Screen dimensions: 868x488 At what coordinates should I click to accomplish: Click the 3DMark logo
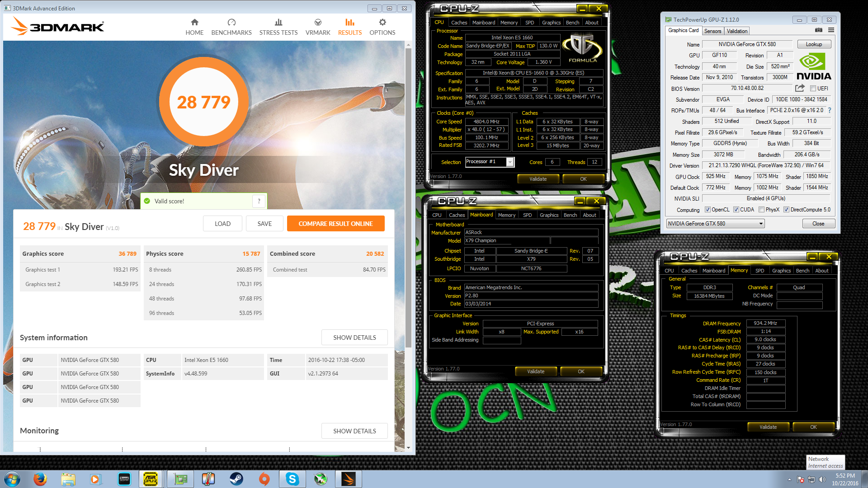pos(57,27)
